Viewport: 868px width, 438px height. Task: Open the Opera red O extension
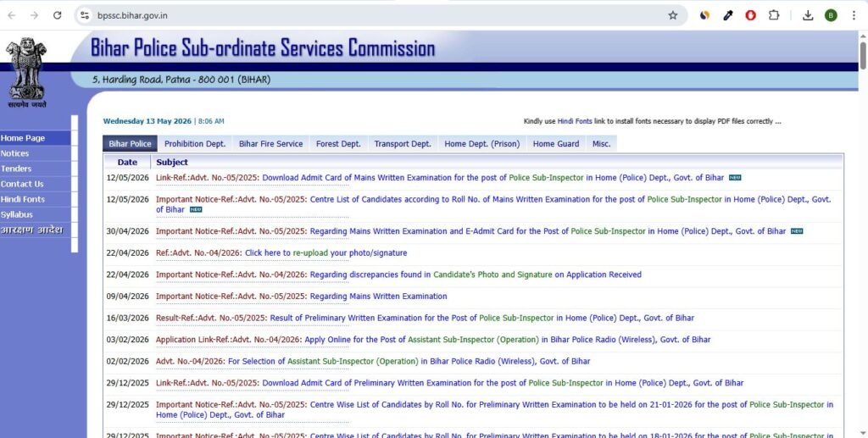(751, 15)
